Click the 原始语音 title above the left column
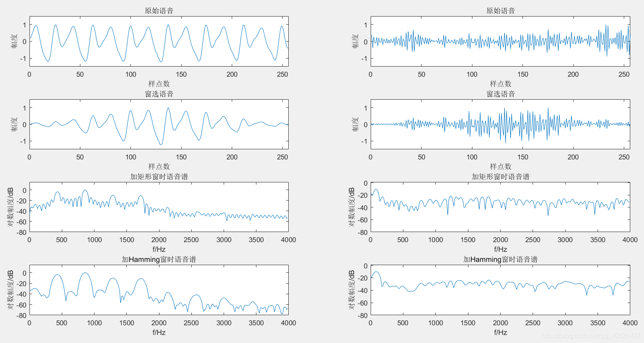 (x=159, y=11)
